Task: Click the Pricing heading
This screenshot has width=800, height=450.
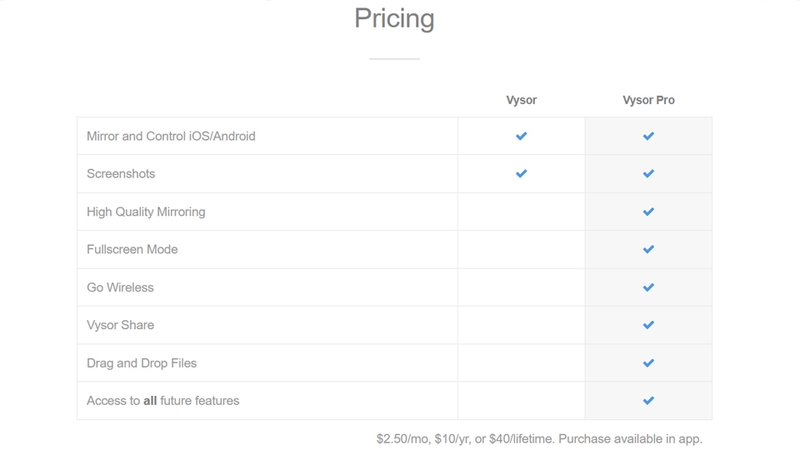Action: pos(394,19)
